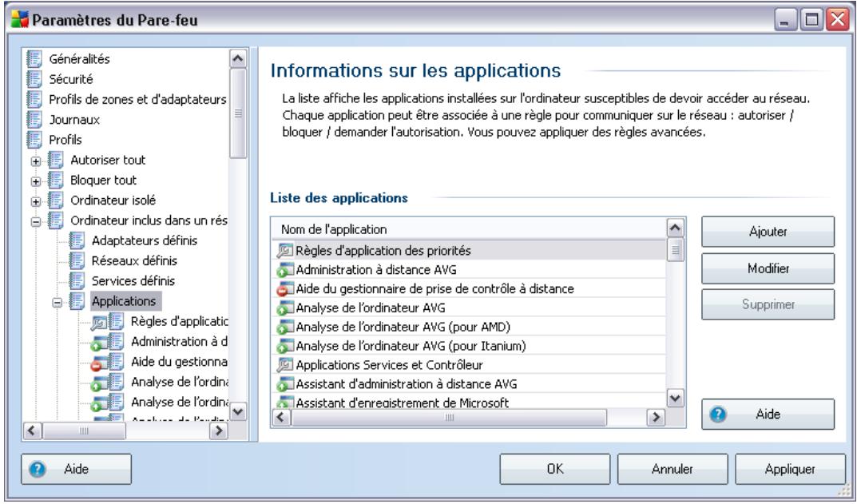This screenshot has width=857, height=504.
Task: Select the Services définis item
Action: pos(133,281)
